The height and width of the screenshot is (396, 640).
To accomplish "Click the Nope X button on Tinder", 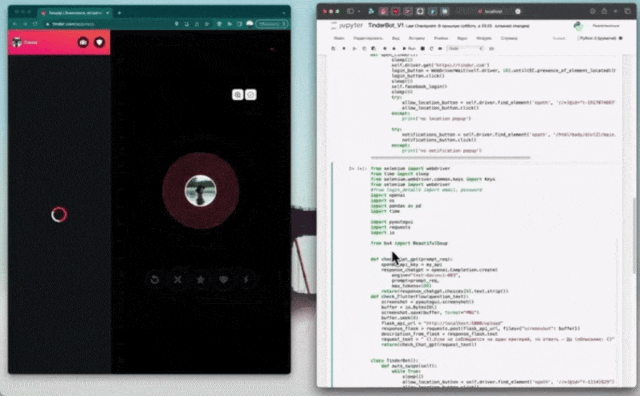I will pos(178,280).
